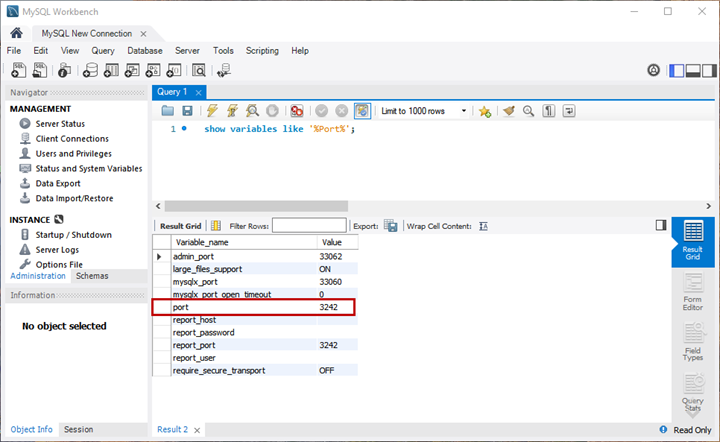Viewport: 720px width, 442px height.
Task: Click the Rollback transaction icon
Action: click(x=342, y=111)
